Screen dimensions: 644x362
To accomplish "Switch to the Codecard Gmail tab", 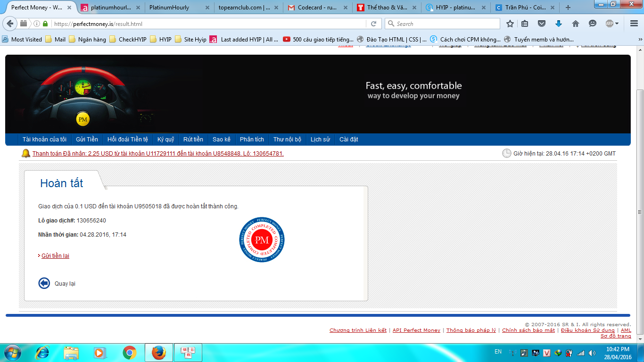I will pyautogui.click(x=316, y=8).
